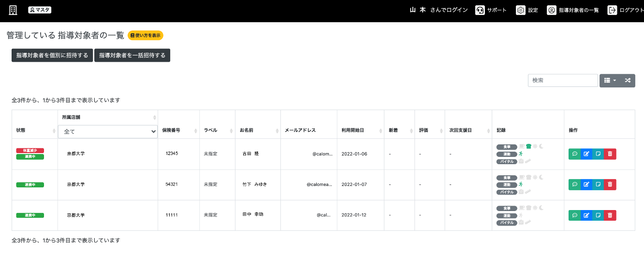The image size is (644, 254).
Task: Click the shuffle icon beside search
Action: (628, 81)
